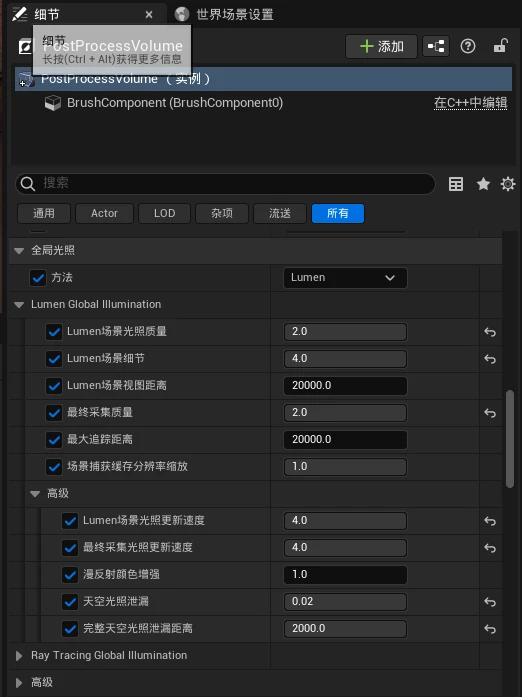Uncheck 最终采集质量 checkbox

tap(54, 413)
